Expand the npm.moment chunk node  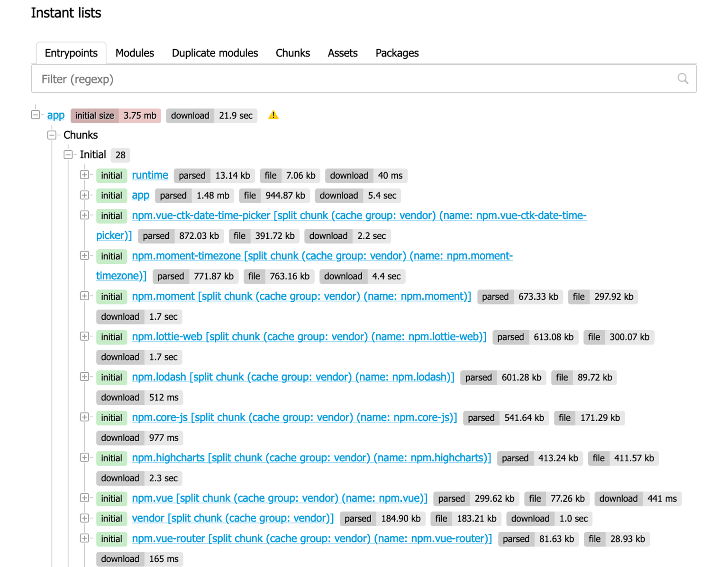(x=84, y=296)
